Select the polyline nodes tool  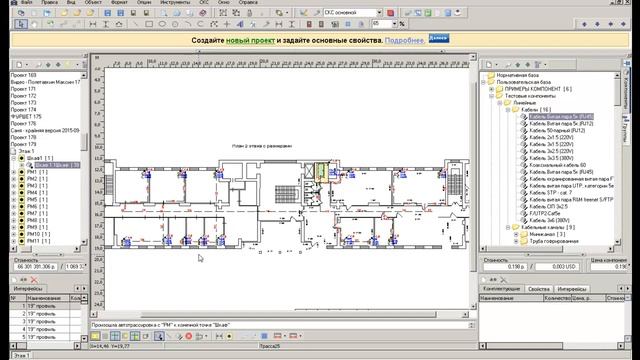click(214, 24)
